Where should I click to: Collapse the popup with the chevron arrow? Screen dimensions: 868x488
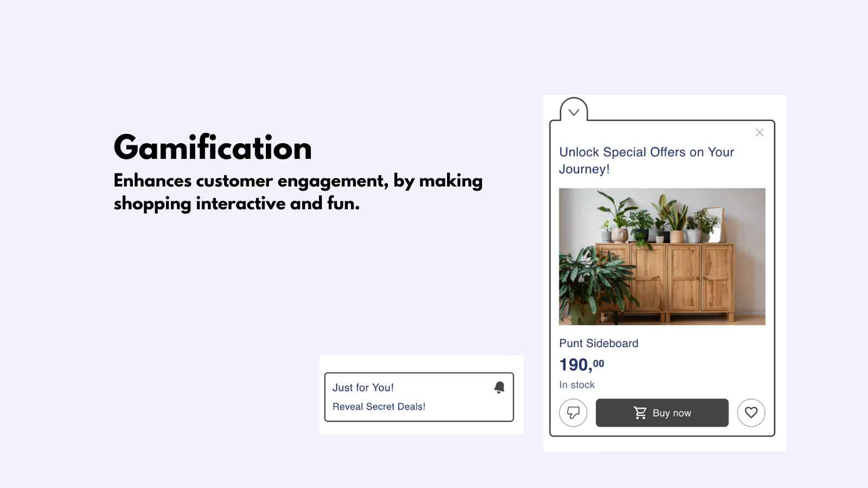coord(574,112)
